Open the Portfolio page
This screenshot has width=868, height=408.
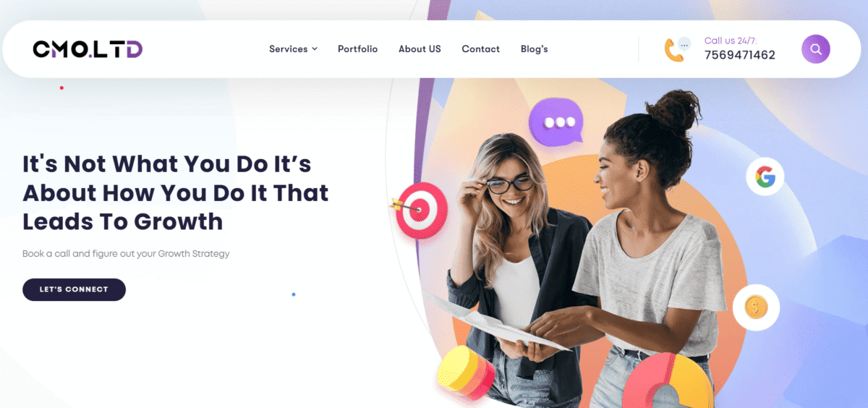pyautogui.click(x=357, y=49)
